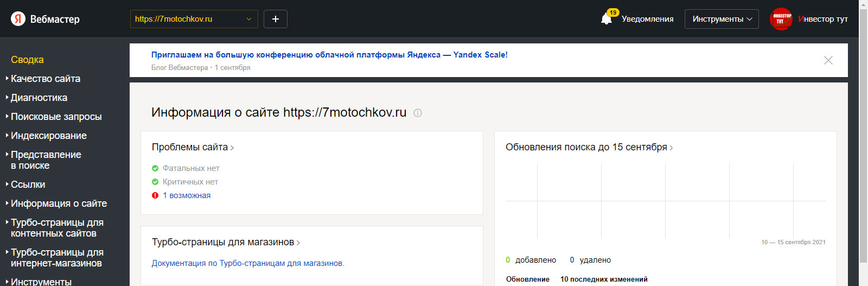Click green check icon beside Фатальных нет
This screenshot has height=286, width=868.
click(x=155, y=168)
